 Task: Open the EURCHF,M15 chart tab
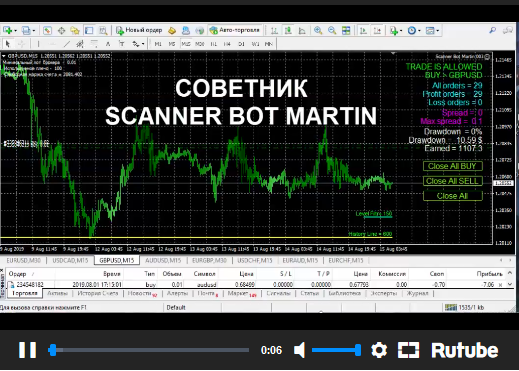tap(346, 260)
